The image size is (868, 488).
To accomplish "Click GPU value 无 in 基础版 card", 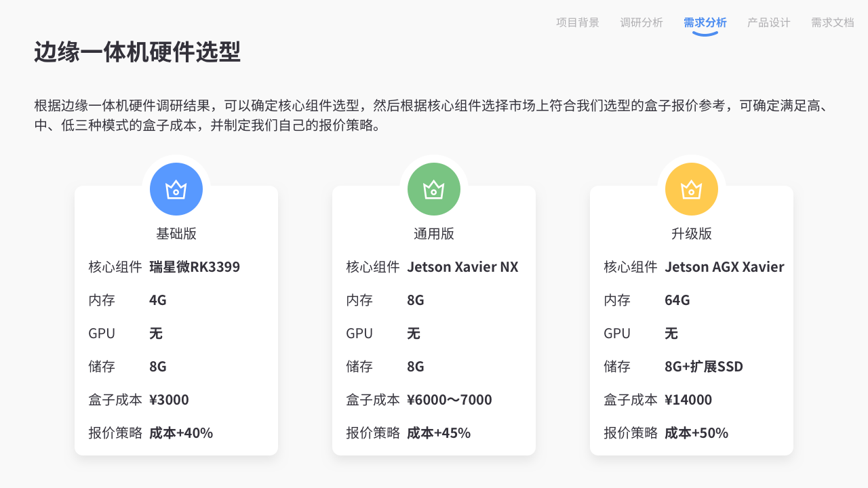I will (156, 333).
